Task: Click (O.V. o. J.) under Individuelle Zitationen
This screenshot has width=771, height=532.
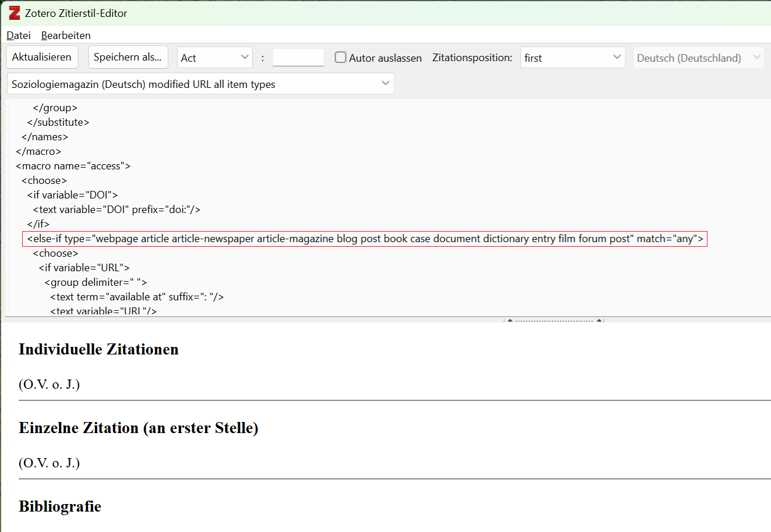Action: (x=49, y=385)
